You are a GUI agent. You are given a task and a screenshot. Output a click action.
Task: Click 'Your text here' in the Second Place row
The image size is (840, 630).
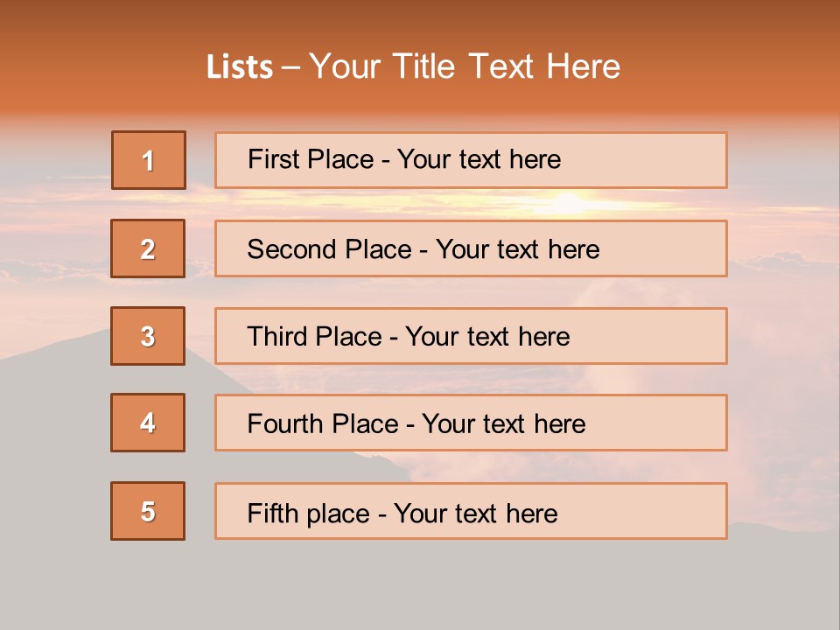point(517,249)
